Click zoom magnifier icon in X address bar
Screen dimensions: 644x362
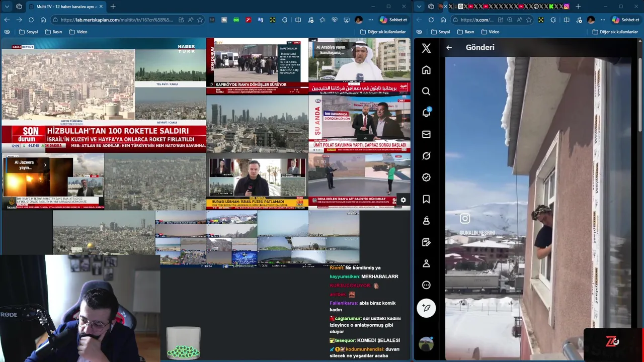510,20
